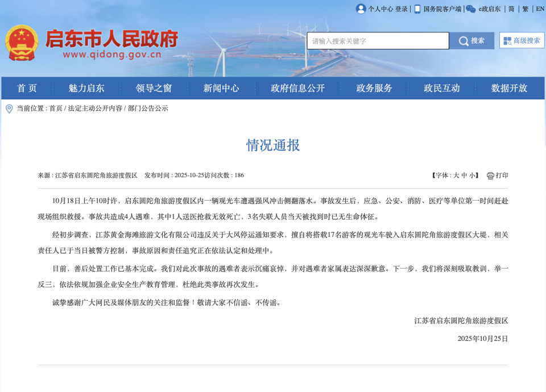
Task: Open 国务院客户端 via the phone icon
Action: coord(417,9)
